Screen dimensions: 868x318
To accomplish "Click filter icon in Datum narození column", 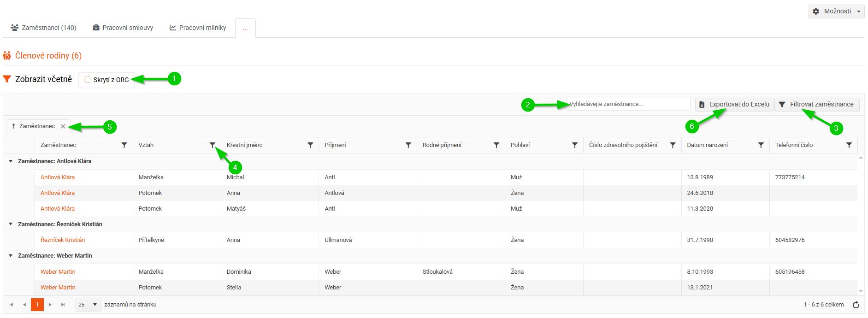I will [x=761, y=145].
